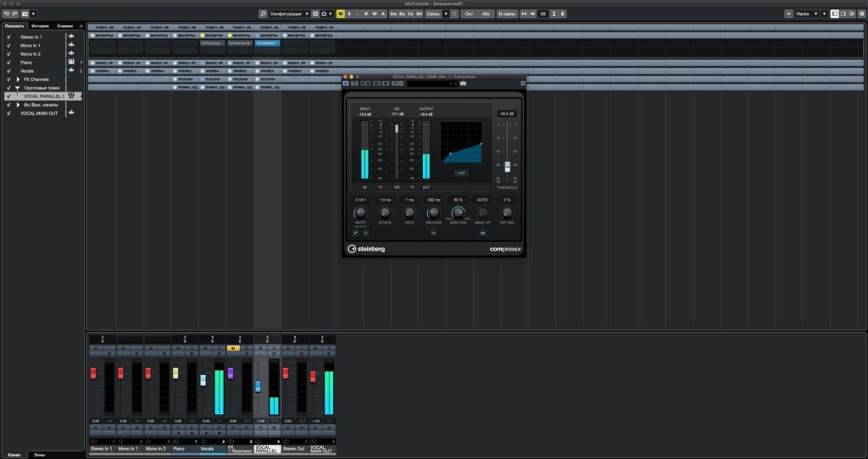This screenshot has height=459, width=868.
Task: Click the Eq rack button in toolbar
Action: [402, 14]
